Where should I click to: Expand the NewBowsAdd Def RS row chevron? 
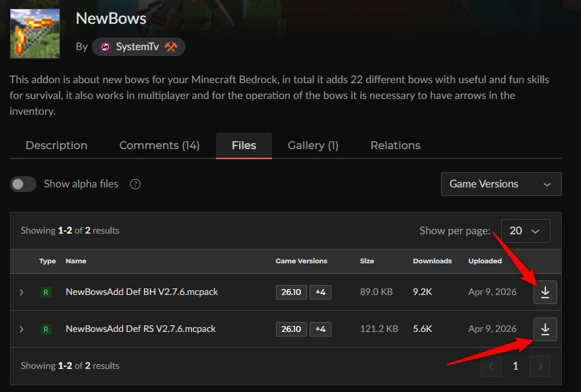(22, 329)
